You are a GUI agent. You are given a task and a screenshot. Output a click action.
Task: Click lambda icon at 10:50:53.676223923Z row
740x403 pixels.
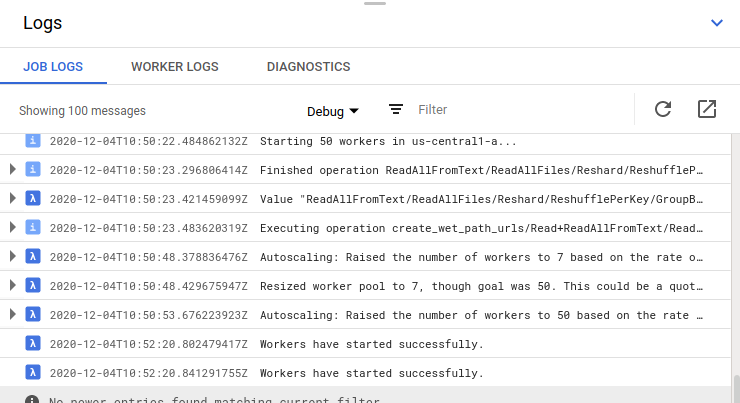click(x=33, y=314)
